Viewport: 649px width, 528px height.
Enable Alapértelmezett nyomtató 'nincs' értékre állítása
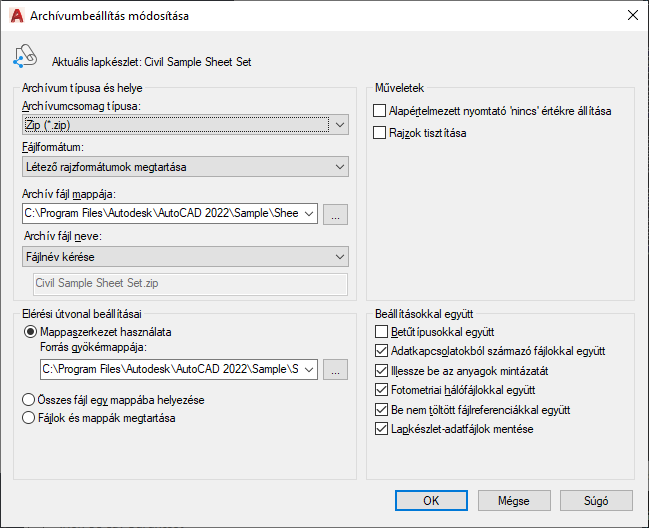click(380, 111)
